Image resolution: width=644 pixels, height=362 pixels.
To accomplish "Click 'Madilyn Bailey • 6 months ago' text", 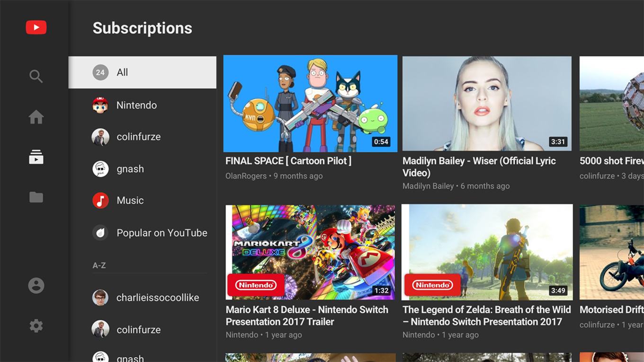I will (x=456, y=186).
